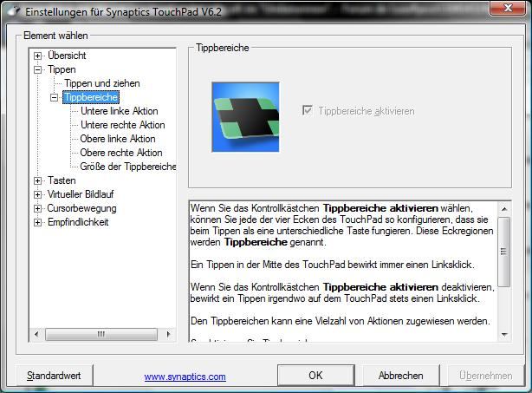Select Übersicht in the tree
Viewport: 532px width, 393px height.
[x=67, y=56]
